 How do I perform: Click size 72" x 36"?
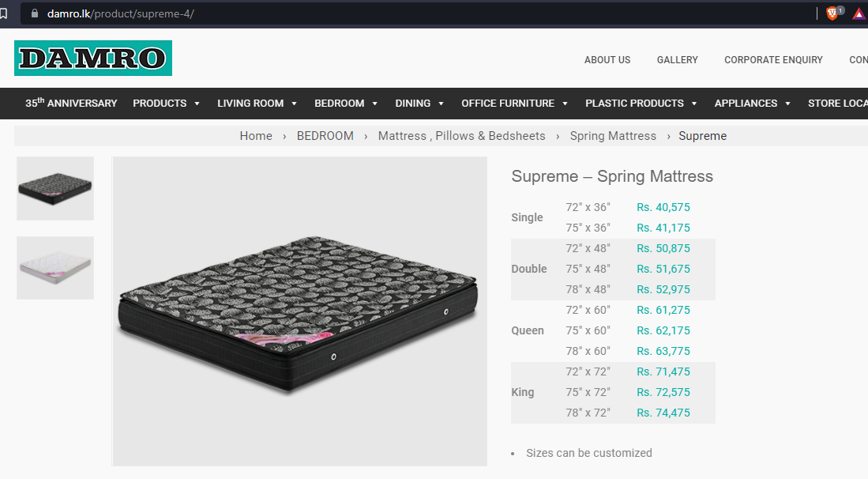coord(588,207)
